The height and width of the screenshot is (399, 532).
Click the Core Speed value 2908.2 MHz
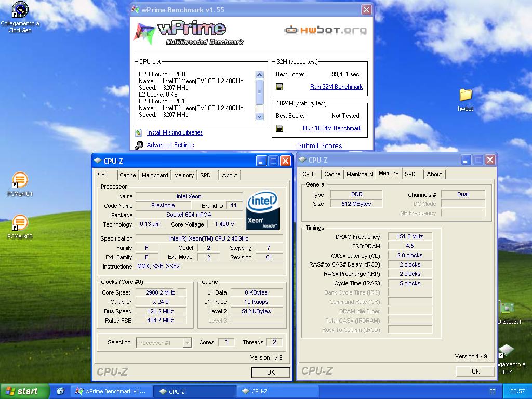click(161, 292)
